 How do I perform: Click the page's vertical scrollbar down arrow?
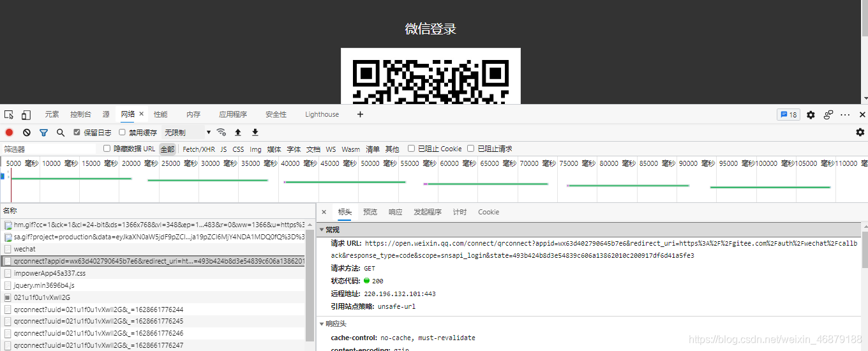865,99
